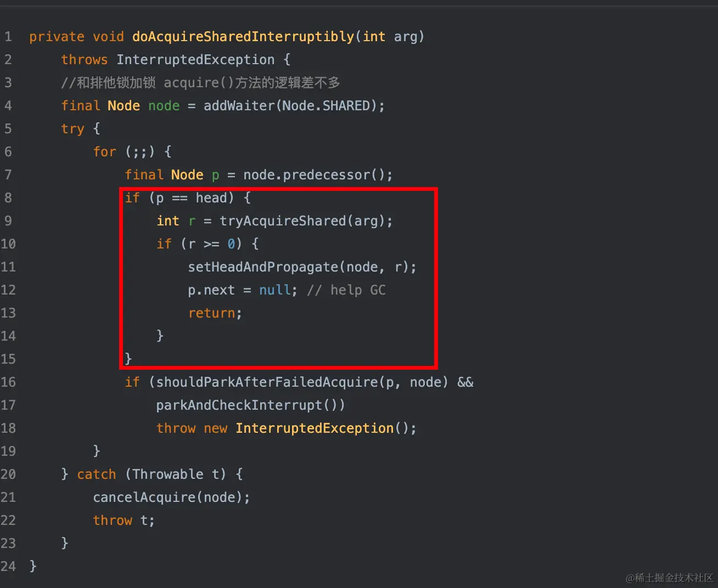Click the method name doAcquireSharedInterruptibly

click(x=243, y=37)
